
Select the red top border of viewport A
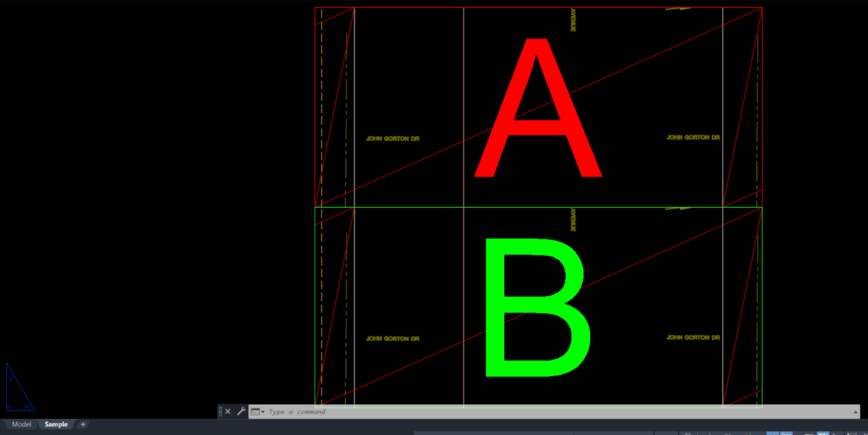tap(538, 8)
